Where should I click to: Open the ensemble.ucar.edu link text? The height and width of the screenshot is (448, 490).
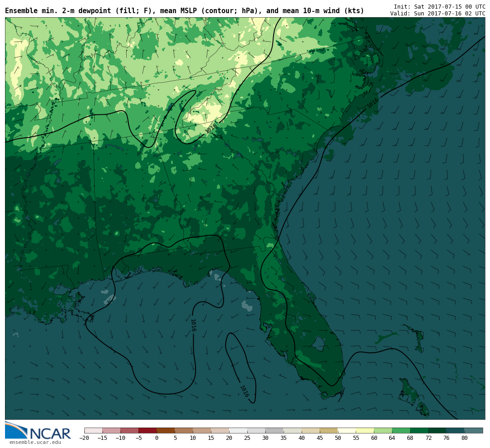point(35,443)
